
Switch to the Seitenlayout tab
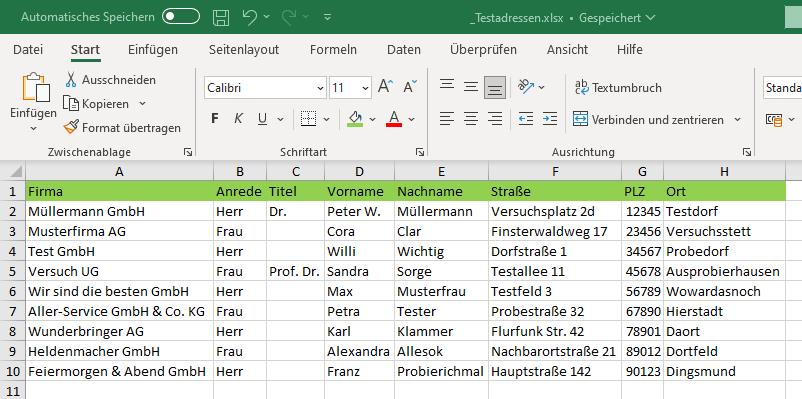244,50
